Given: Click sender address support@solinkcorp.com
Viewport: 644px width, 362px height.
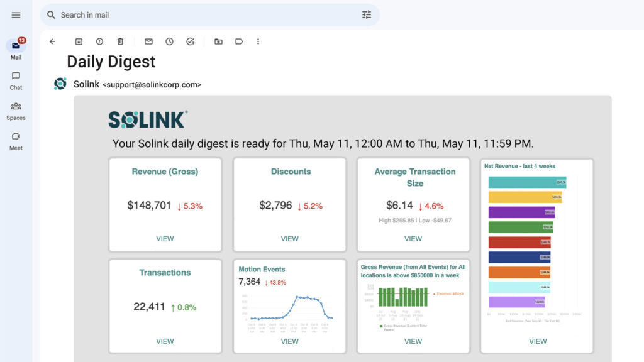Looking at the screenshot, I should (x=152, y=85).
